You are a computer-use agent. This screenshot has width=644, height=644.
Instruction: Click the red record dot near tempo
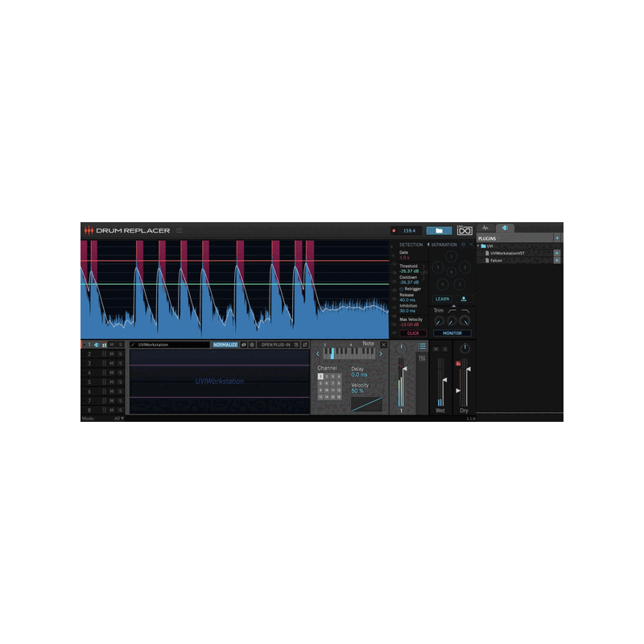click(x=394, y=231)
